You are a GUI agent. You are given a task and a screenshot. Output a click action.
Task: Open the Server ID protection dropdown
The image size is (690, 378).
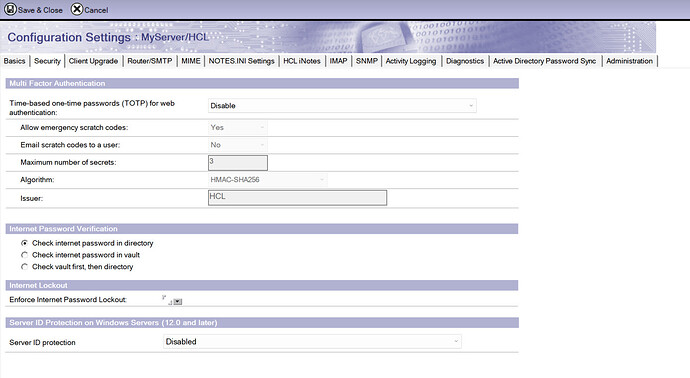(312, 341)
